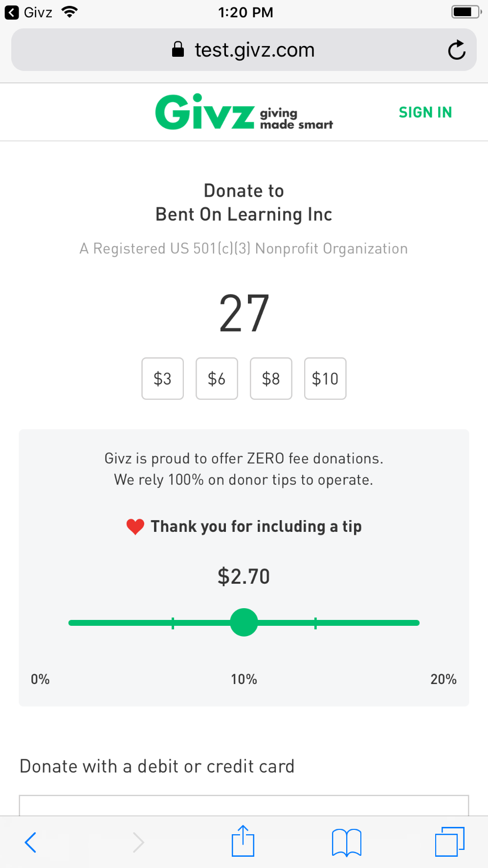488x868 pixels.
Task: Tap the red heart icon
Action: click(x=135, y=526)
